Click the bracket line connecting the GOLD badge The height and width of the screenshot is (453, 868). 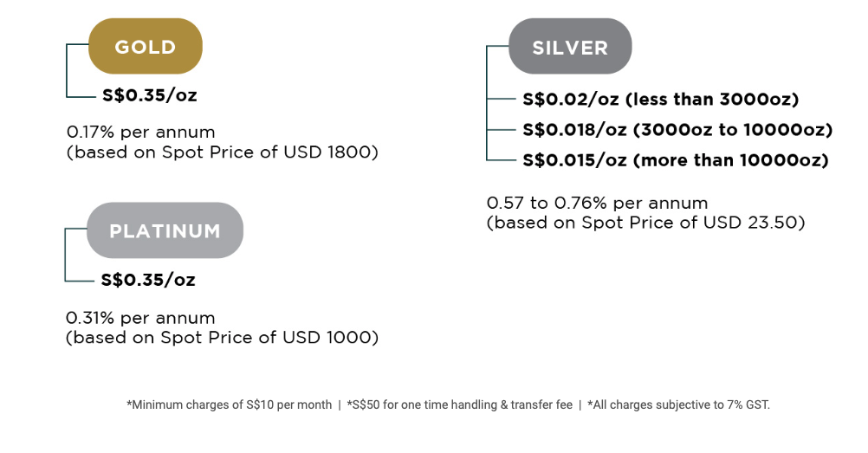[x=67, y=70]
